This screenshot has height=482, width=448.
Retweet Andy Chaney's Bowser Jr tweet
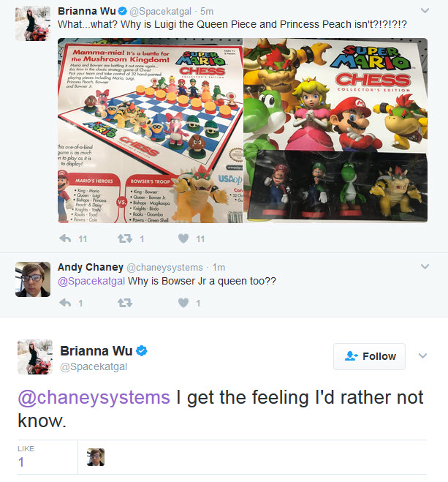125,303
